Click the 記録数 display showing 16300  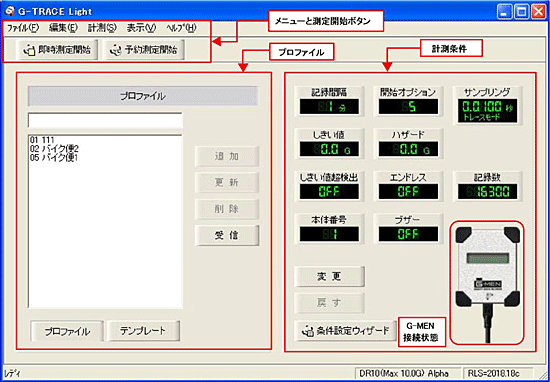coord(488,192)
